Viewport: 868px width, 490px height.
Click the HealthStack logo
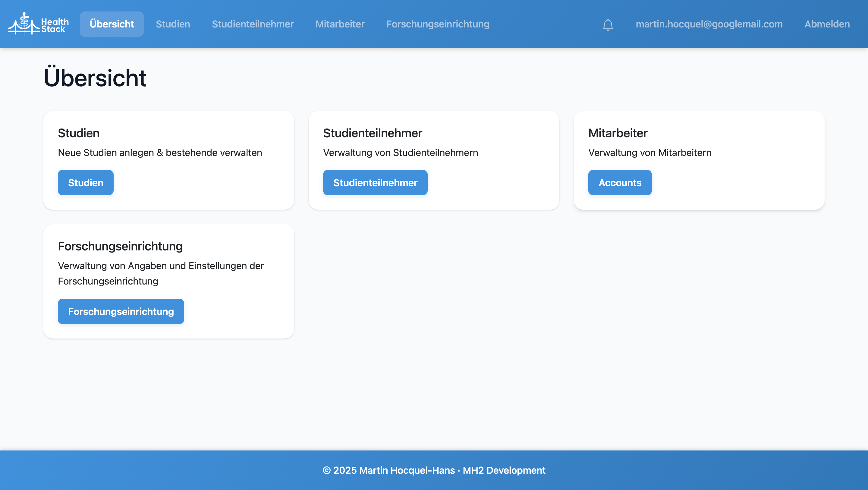coord(38,24)
